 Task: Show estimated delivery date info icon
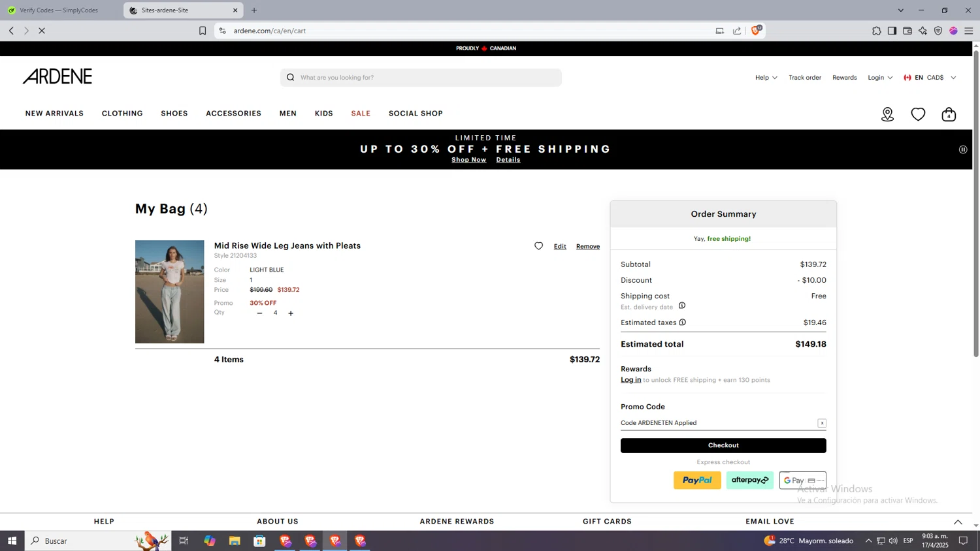tap(681, 306)
